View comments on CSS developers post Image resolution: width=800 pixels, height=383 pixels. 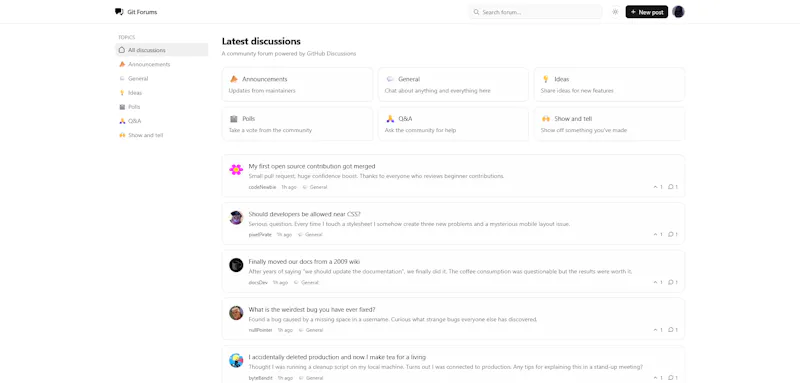tap(673, 235)
